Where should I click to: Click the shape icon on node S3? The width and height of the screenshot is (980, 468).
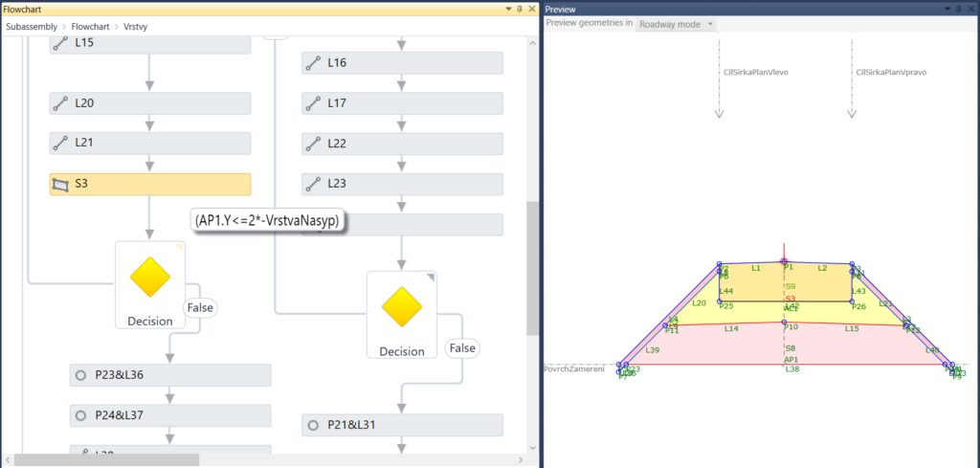coord(60,185)
